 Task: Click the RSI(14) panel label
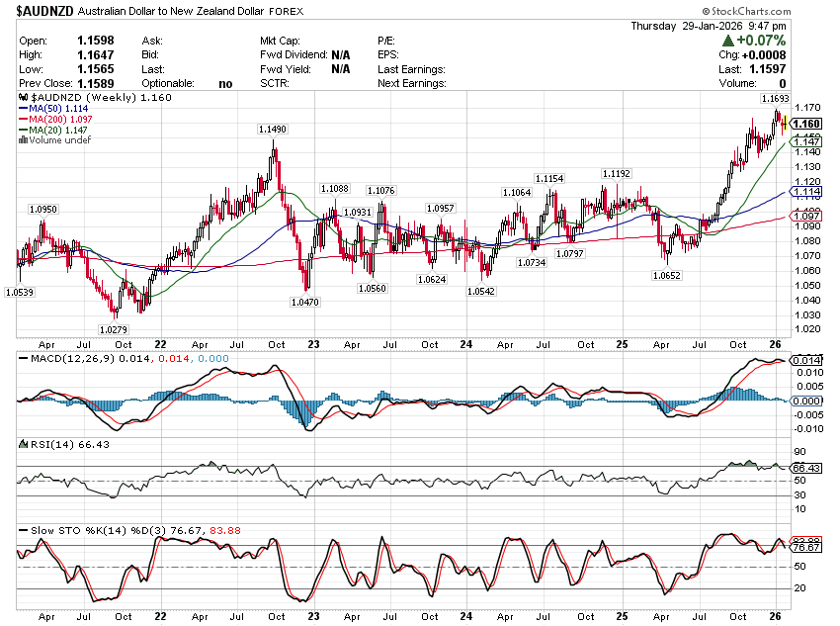coord(43,445)
